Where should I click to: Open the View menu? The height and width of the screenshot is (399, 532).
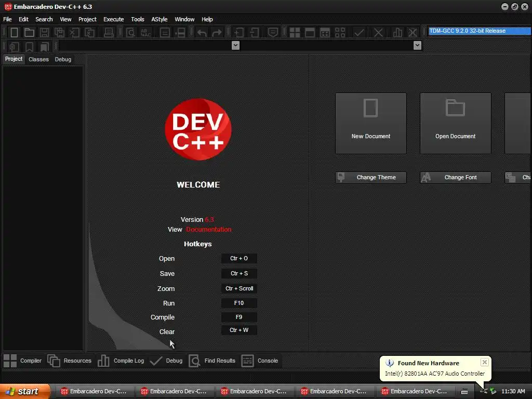point(65,19)
